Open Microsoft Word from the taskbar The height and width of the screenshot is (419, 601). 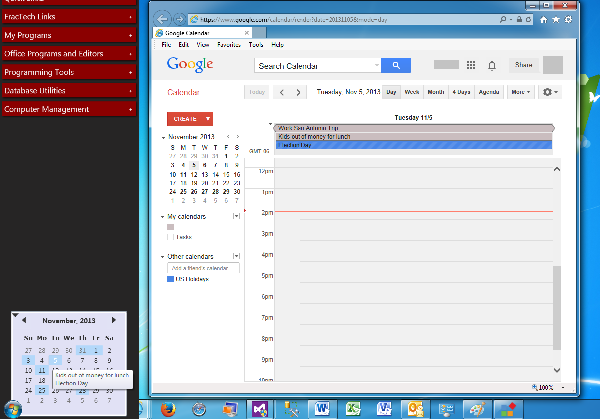(322, 409)
